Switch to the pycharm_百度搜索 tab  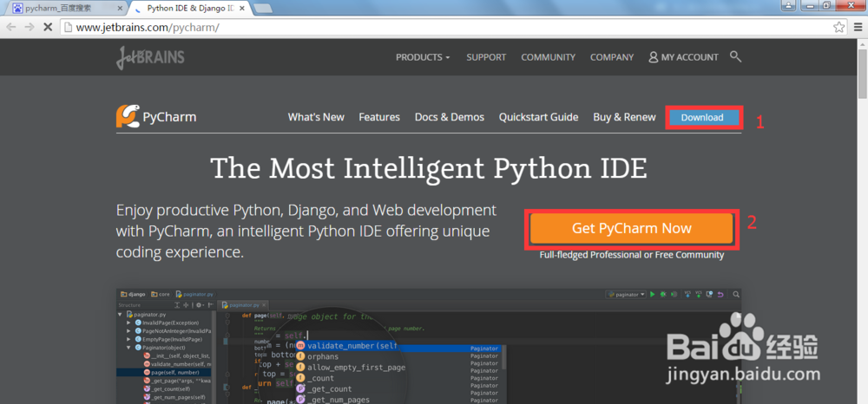click(65, 9)
